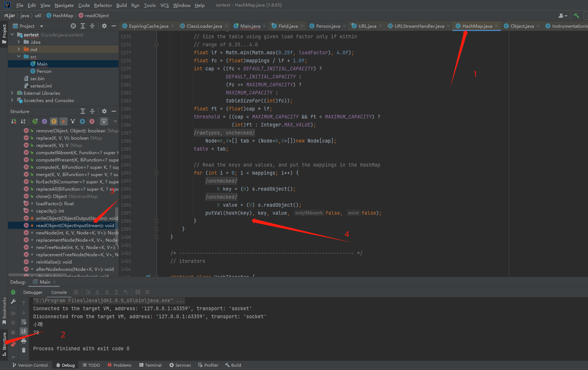Toggle Show Fields in Structure toolbar

[54, 121]
